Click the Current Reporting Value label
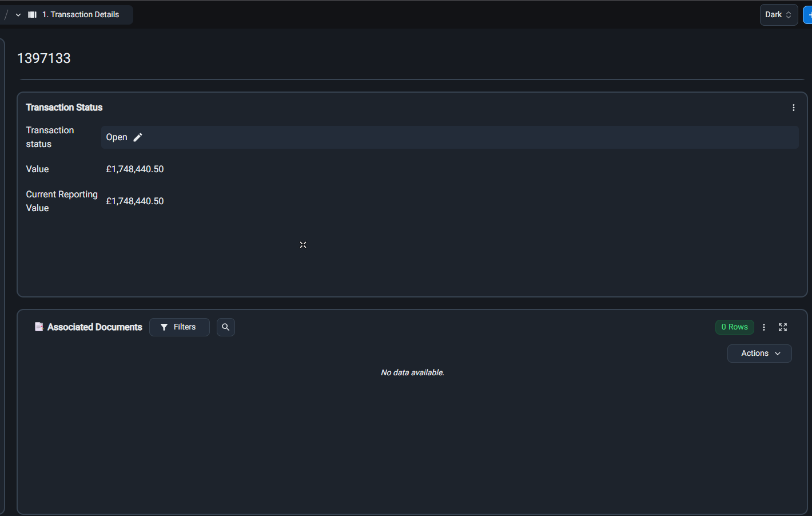Screen dimensions: 812x516 coord(62,201)
